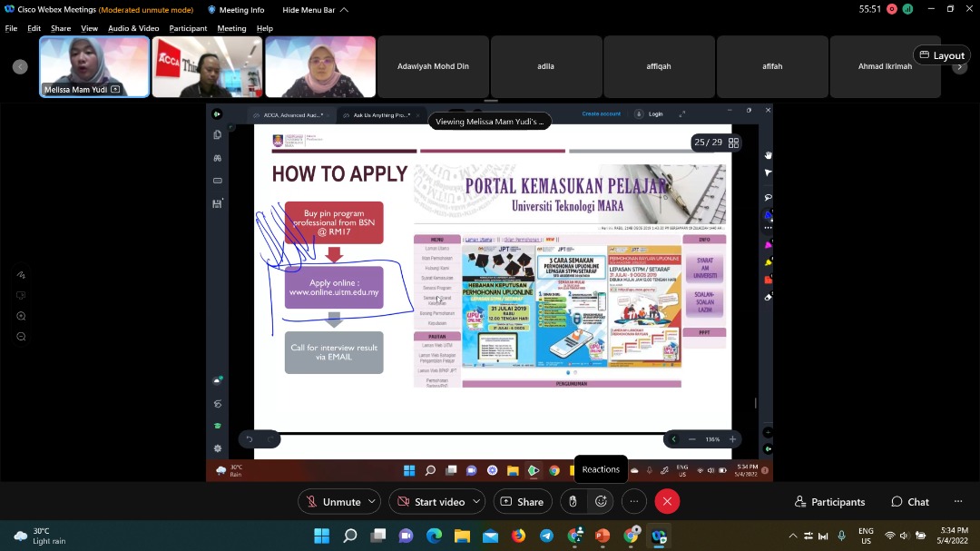
Task: Switch to Ask Us Anything Pro tab in shared window
Action: [x=381, y=115]
